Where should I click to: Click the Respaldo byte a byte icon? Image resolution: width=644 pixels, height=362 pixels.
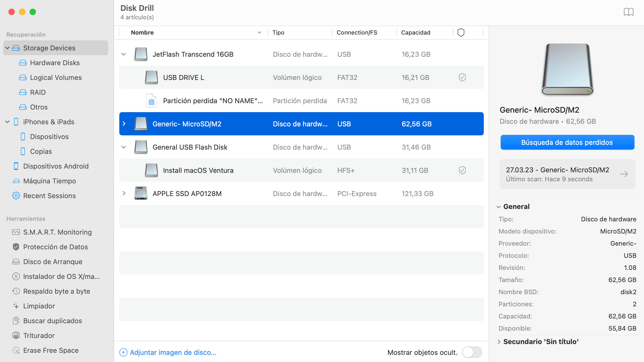[16, 291]
